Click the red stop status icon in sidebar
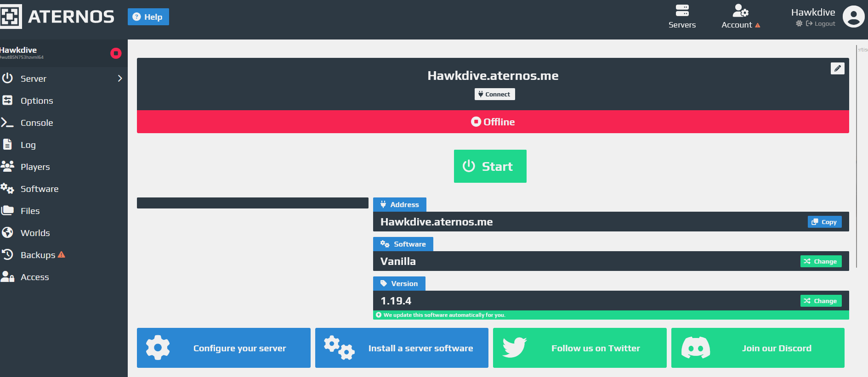Image resolution: width=868 pixels, height=377 pixels. click(x=116, y=53)
